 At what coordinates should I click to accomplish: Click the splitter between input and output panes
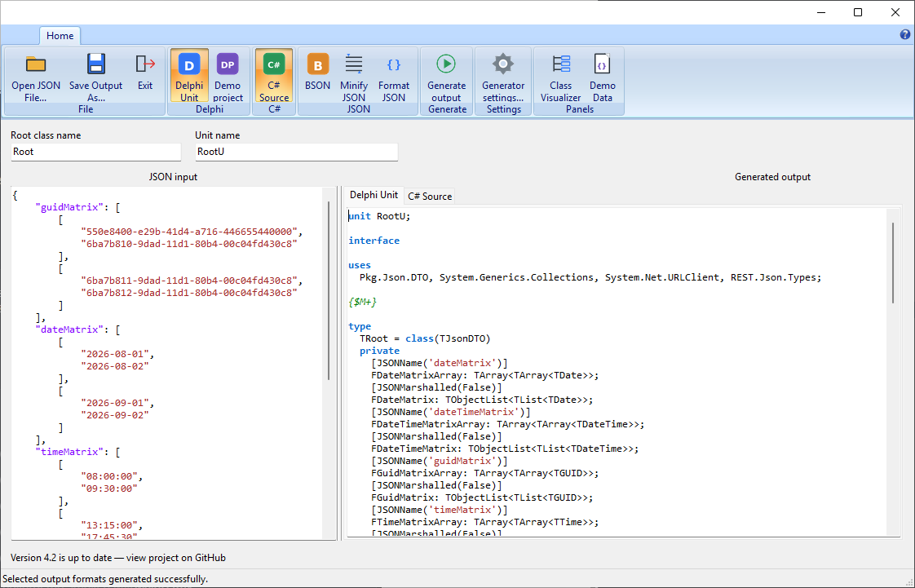click(339, 364)
